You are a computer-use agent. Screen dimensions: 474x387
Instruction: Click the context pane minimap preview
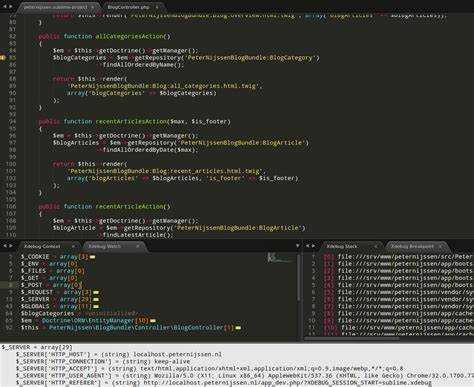[x=281, y=258]
